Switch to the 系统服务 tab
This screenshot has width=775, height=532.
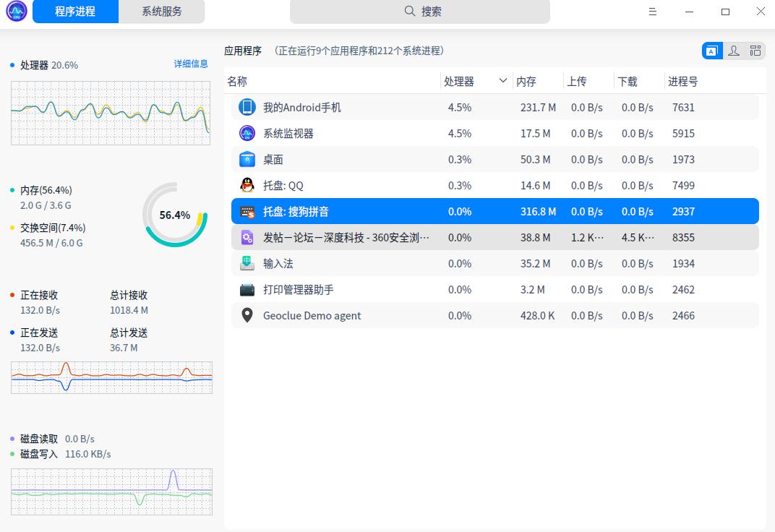click(162, 12)
